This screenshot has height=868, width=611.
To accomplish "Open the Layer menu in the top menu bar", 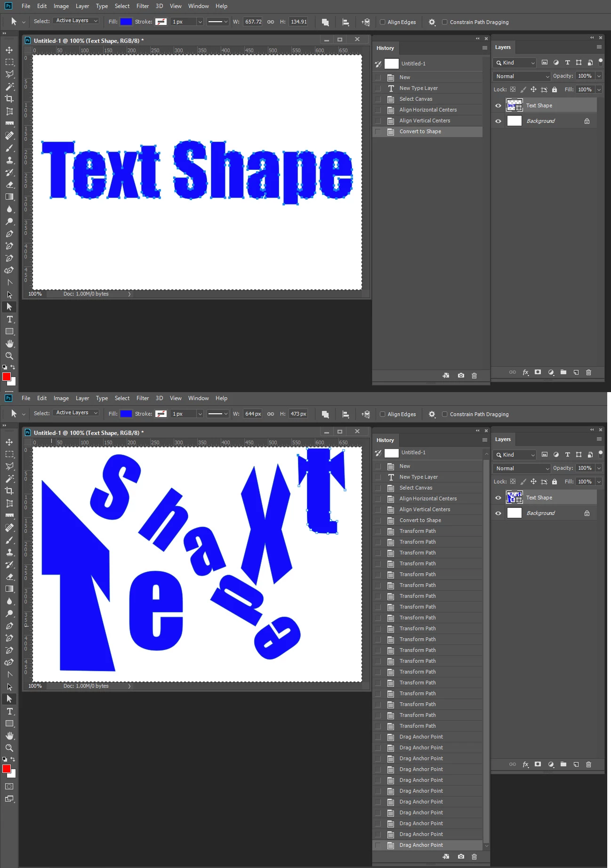I will [x=82, y=6].
